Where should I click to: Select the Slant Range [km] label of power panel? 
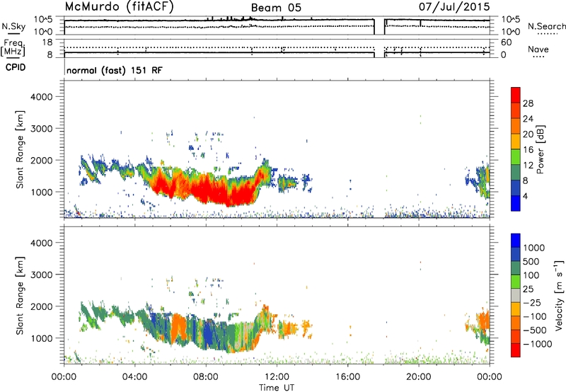click(20, 149)
